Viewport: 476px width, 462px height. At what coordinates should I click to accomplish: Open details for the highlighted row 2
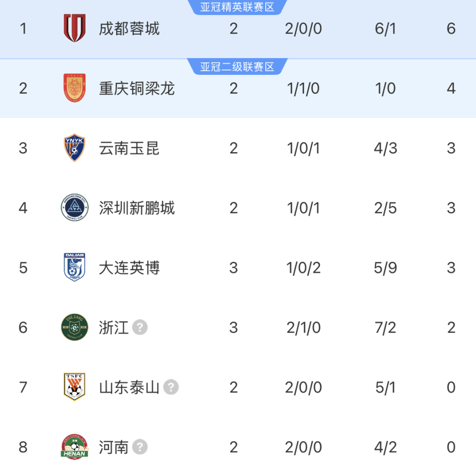[238, 88]
